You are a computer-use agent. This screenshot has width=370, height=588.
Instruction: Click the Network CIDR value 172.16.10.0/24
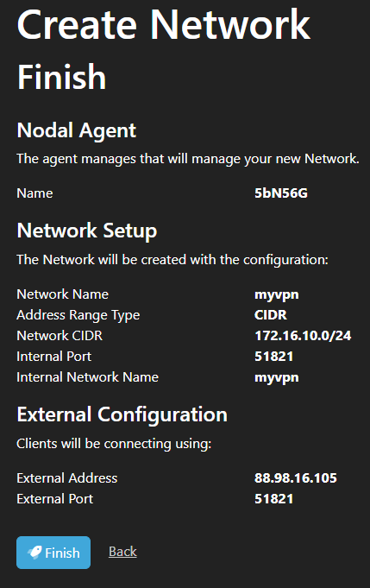303,335
